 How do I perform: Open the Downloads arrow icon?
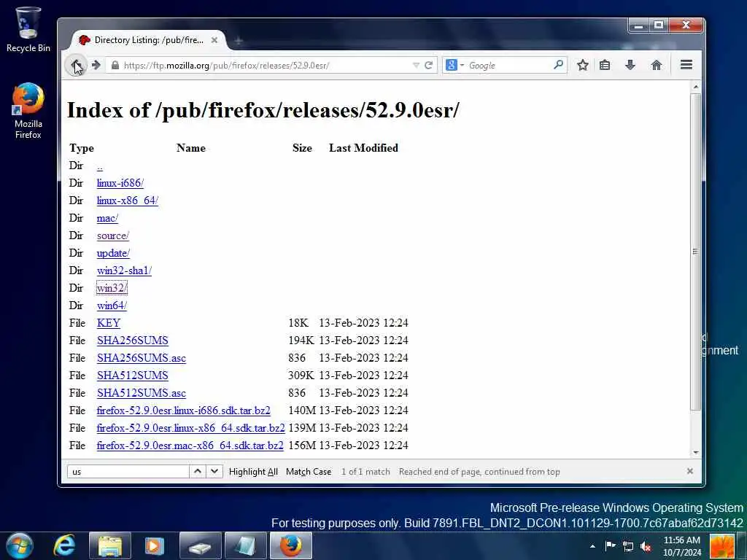[x=630, y=65]
